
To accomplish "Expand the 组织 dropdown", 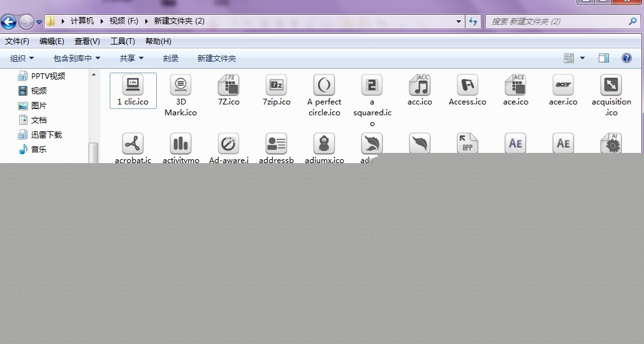I will tap(22, 59).
